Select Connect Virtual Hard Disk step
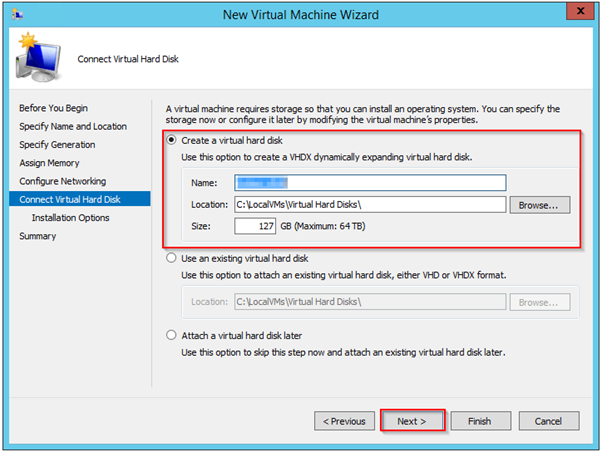This screenshot has width=602, height=452. (x=72, y=199)
